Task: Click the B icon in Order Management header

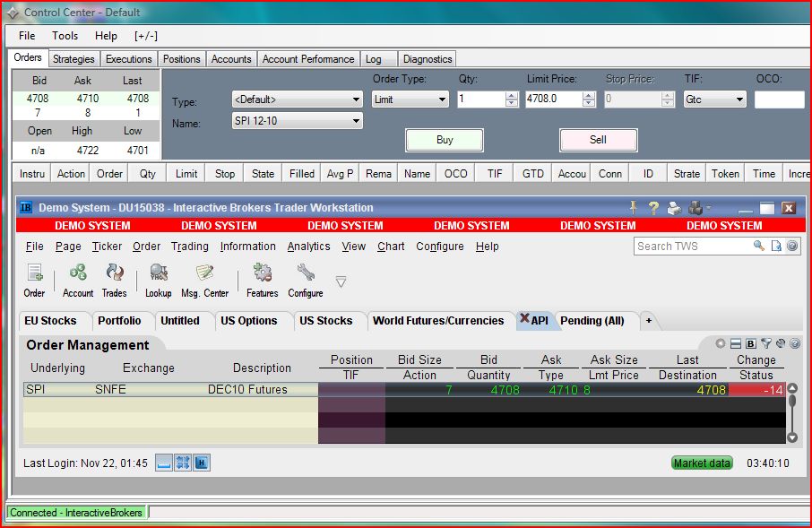Action: (751, 343)
